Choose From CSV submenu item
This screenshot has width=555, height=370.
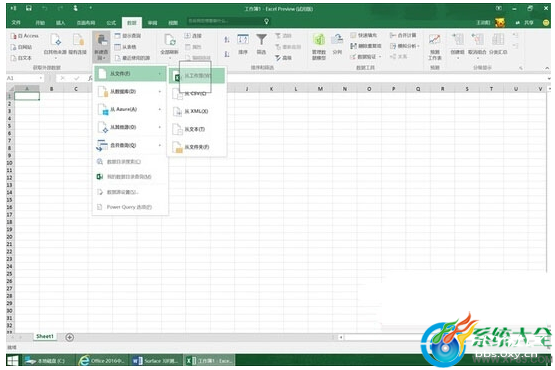197,93
